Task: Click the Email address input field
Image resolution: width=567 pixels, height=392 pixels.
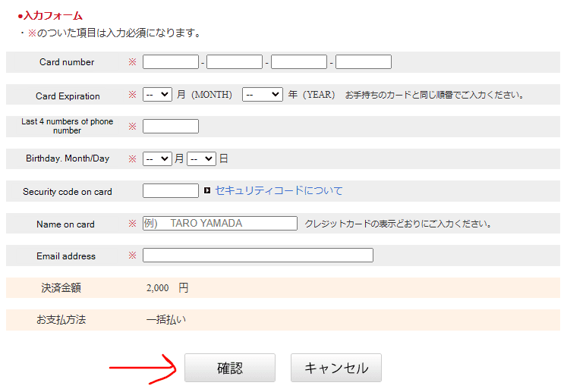Action: point(258,256)
